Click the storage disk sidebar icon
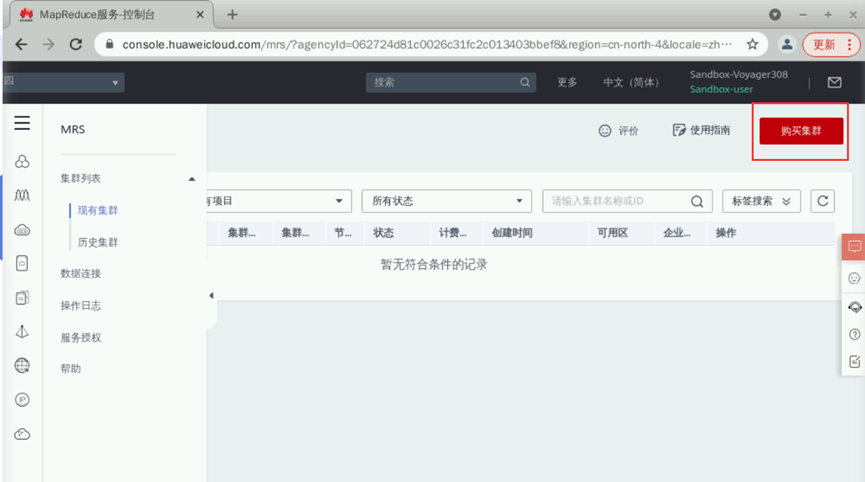The height and width of the screenshot is (482, 865). [22, 264]
